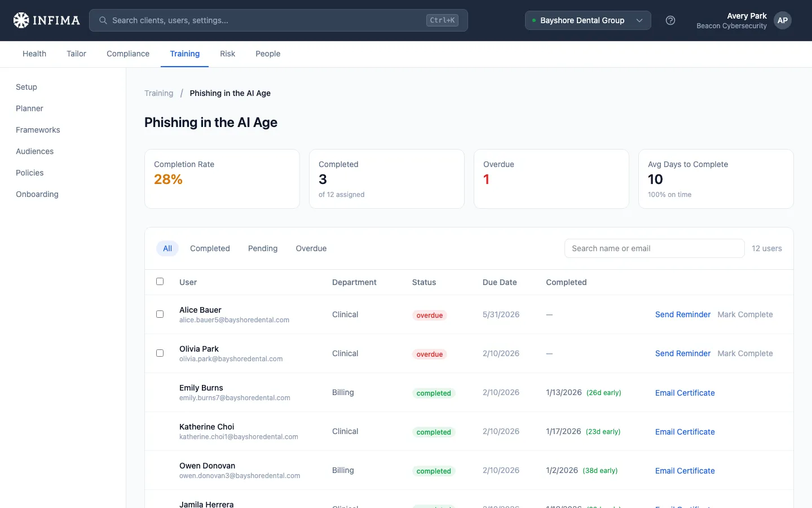Click the Ctrl+K shortcut badge
The height and width of the screenshot is (508, 812).
(x=442, y=20)
